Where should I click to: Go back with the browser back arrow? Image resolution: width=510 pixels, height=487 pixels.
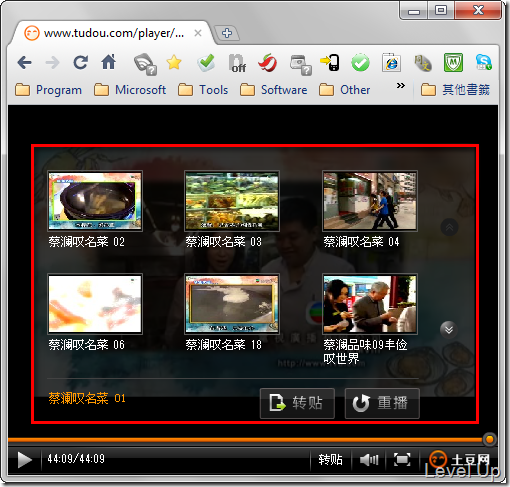(24, 62)
